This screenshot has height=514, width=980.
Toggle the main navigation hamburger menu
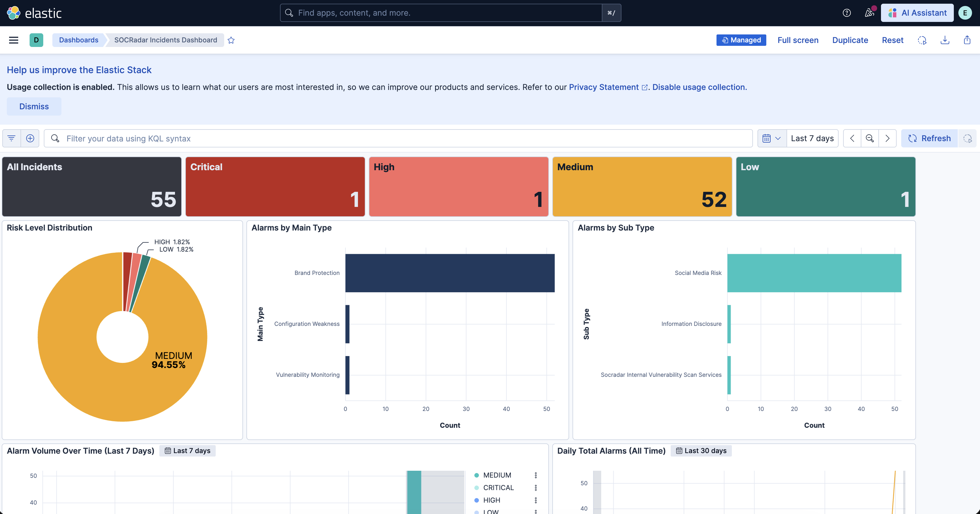(14, 40)
